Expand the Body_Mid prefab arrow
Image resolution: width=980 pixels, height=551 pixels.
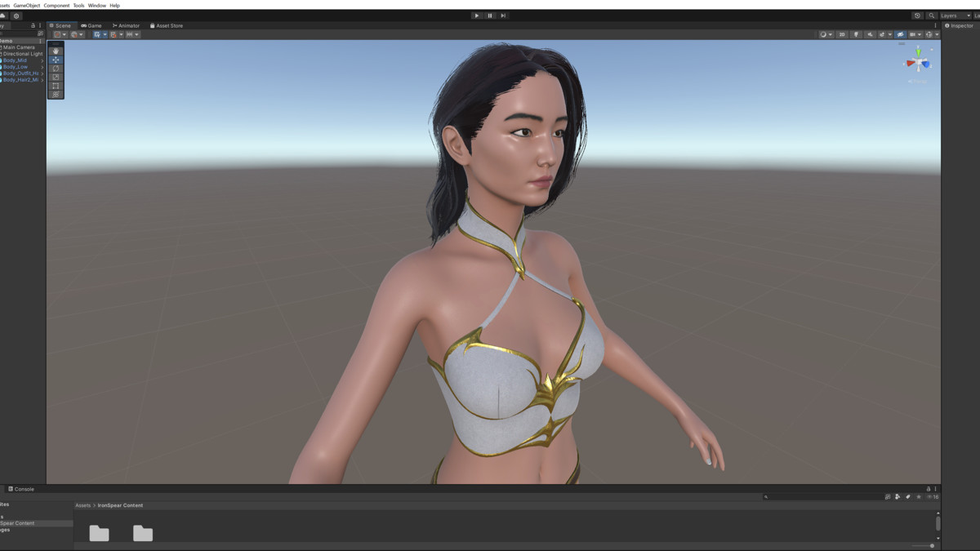(x=42, y=60)
